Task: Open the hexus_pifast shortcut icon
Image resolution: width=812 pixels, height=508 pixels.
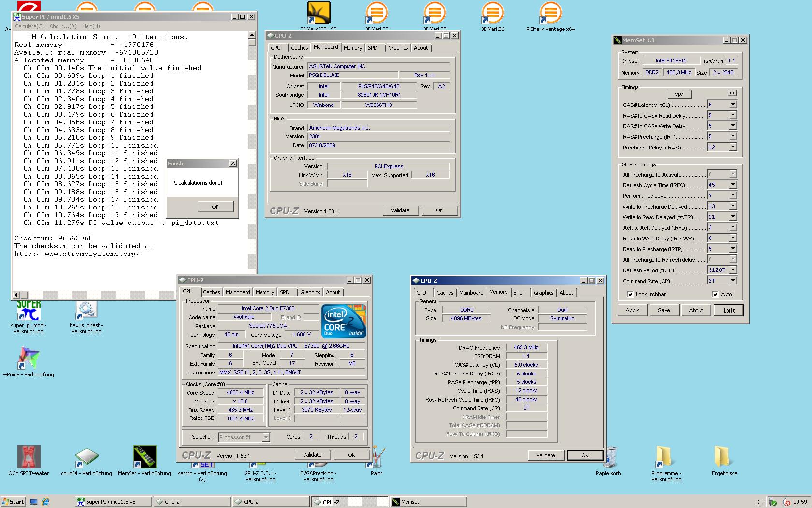Action: (x=87, y=311)
